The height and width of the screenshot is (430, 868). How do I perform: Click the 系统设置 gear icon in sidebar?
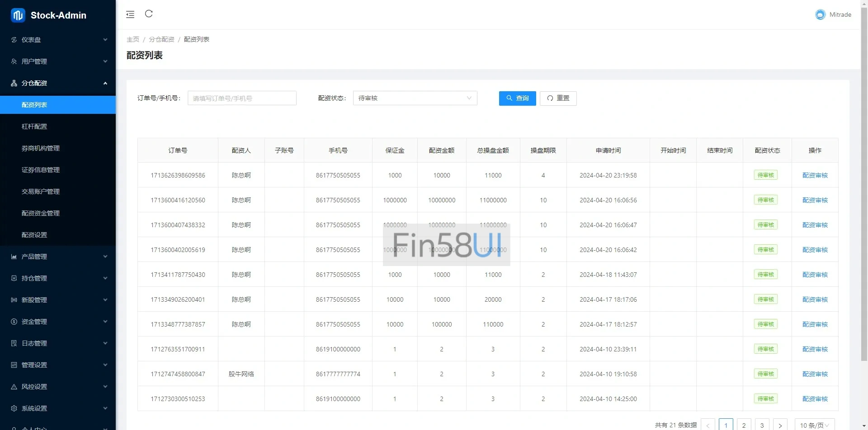[14, 408]
